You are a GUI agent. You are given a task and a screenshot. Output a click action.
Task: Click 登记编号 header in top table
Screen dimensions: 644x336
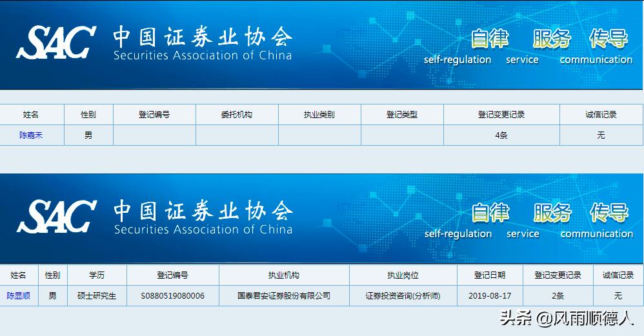(154, 114)
